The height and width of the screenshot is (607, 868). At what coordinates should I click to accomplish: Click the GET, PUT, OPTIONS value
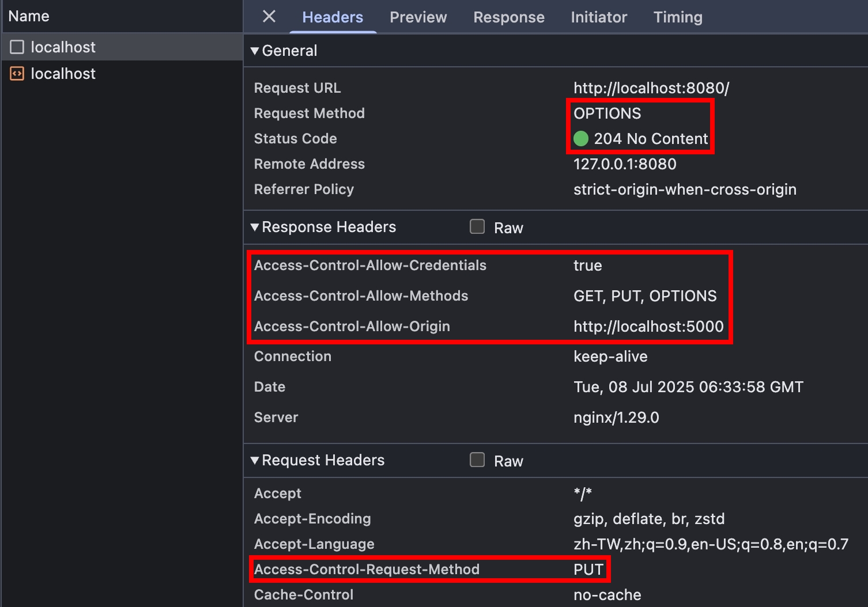(645, 296)
